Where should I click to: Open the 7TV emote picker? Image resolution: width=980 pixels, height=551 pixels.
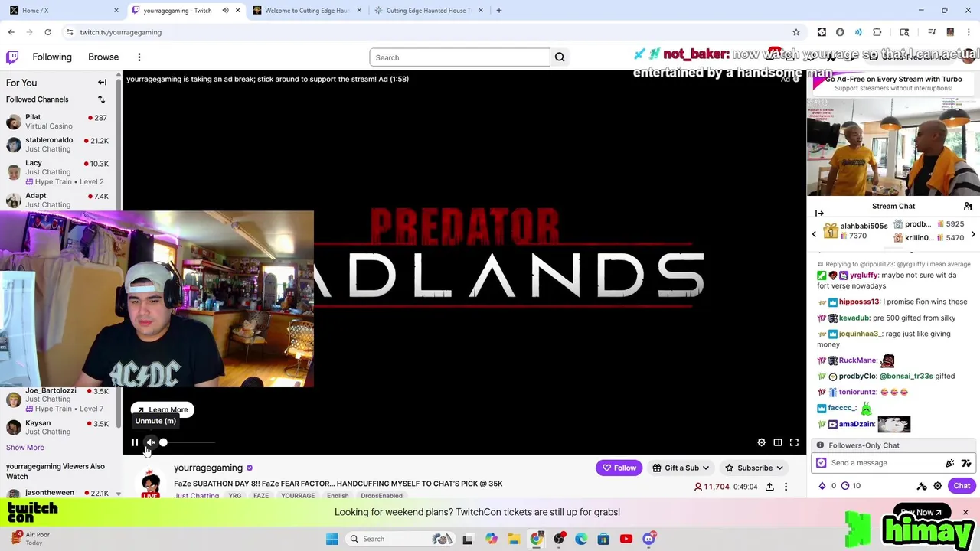(965, 463)
